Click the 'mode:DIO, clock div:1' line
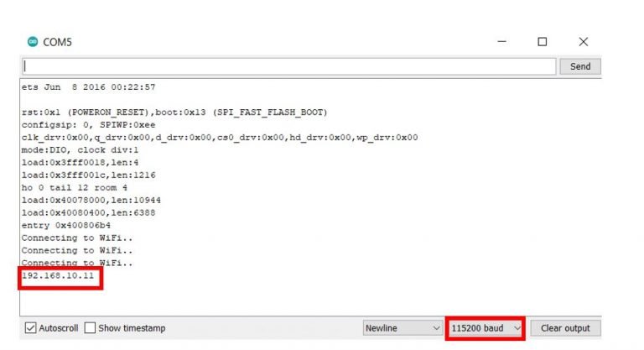This screenshot has height=350, width=644. click(x=80, y=149)
